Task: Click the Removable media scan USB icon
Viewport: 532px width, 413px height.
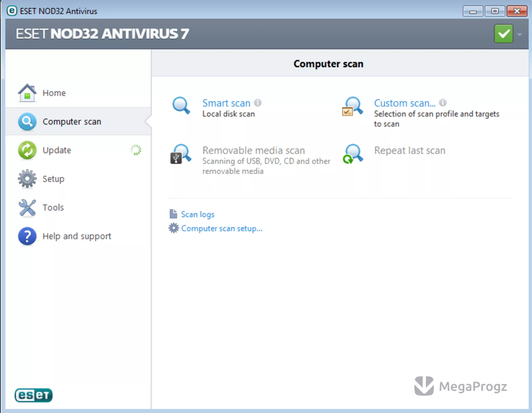Action: [181, 154]
